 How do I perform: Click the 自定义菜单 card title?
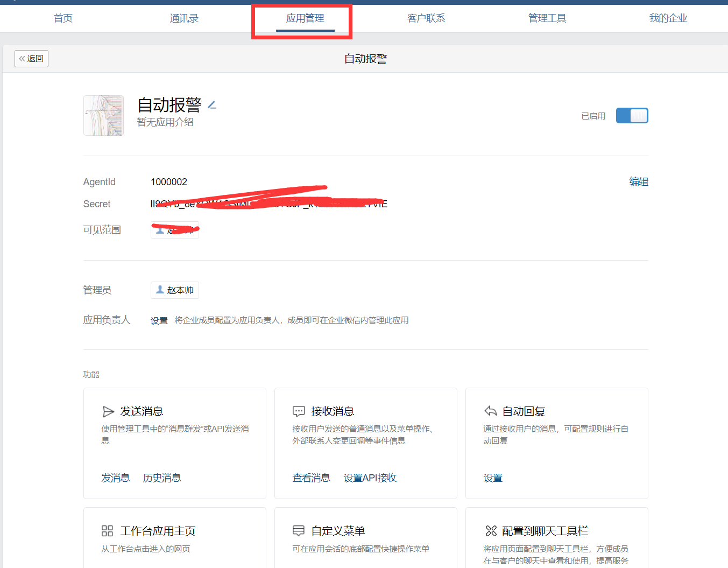point(338,531)
